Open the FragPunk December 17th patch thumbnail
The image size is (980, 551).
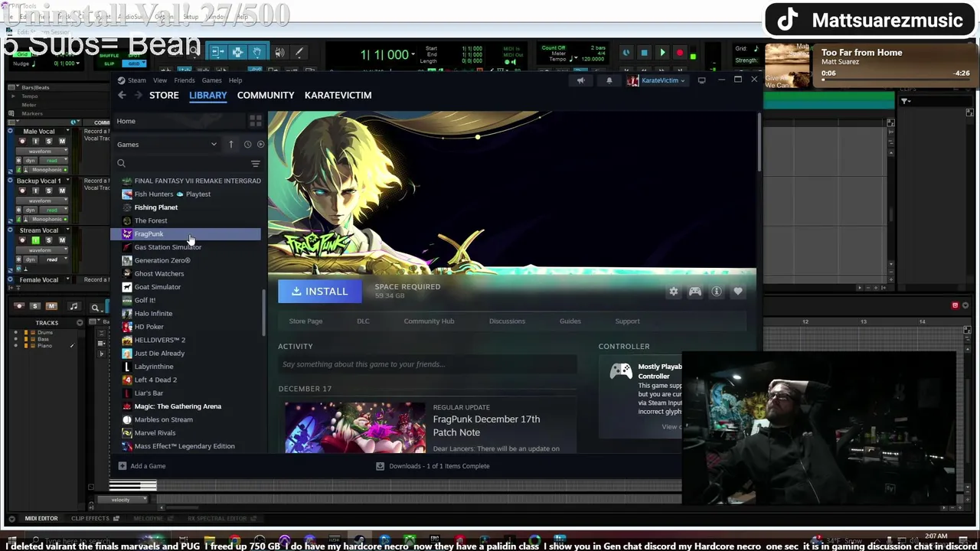click(355, 426)
